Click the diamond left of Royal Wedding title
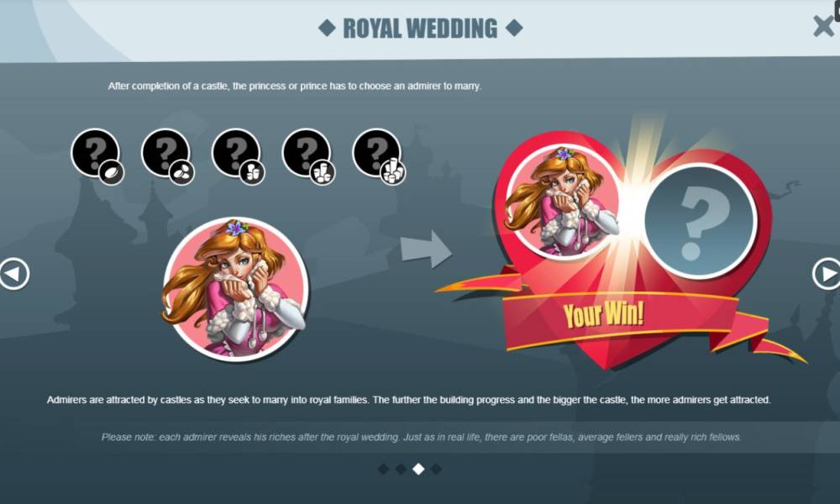Viewport: 840px width, 504px height. click(327, 28)
